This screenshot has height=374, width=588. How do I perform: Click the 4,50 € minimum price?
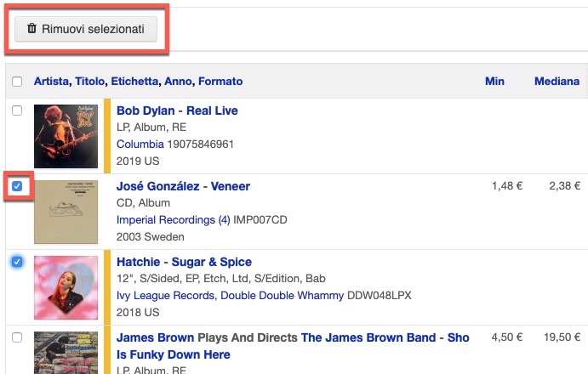coord(507,337)
